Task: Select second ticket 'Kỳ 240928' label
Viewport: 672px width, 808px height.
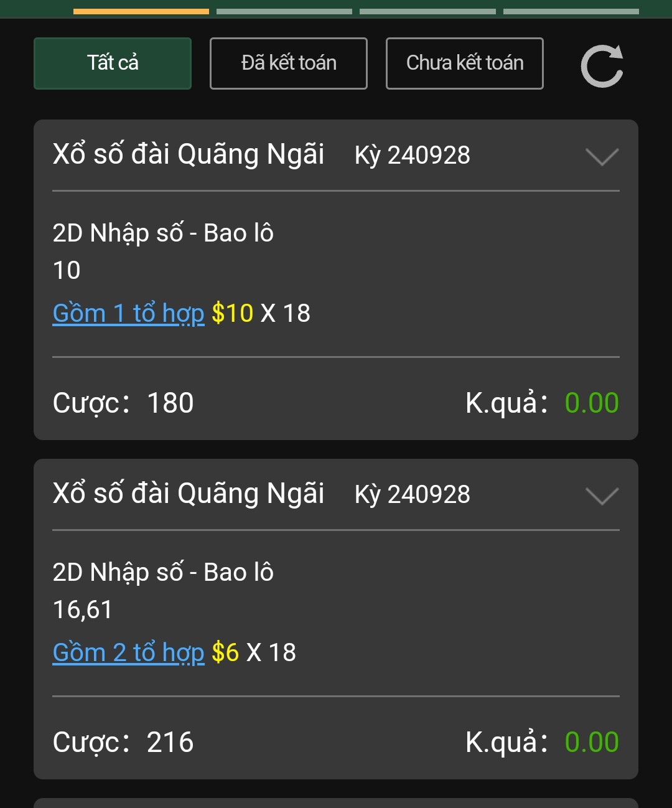Action: pyautogui.click(x=413, y=494)
